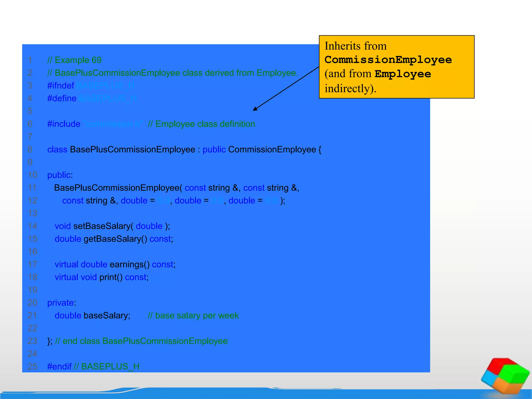Click '#endif // BASEPLUS_H' line

tap(93, 367)
